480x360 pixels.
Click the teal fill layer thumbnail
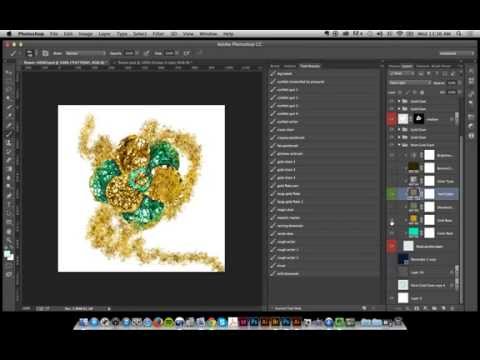(413, 233)
